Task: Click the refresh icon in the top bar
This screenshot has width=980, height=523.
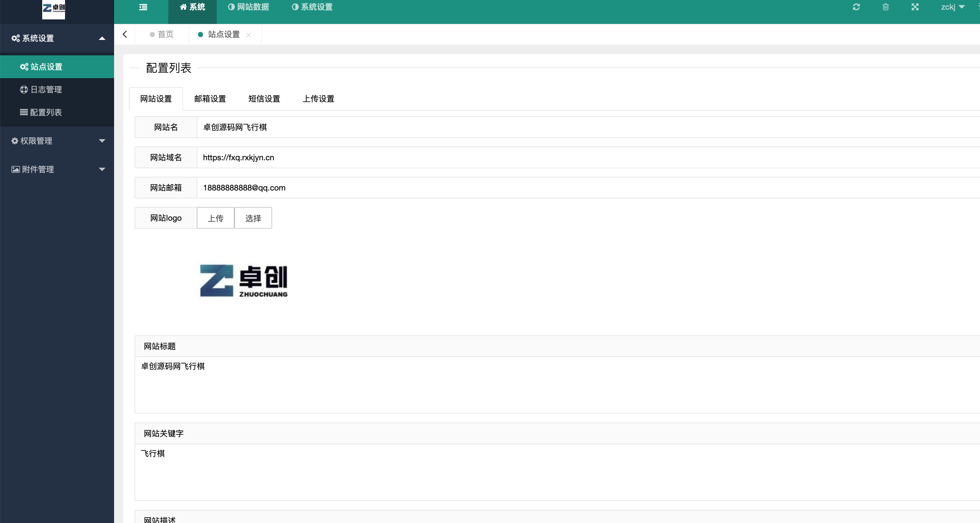Action: point(856,7)
